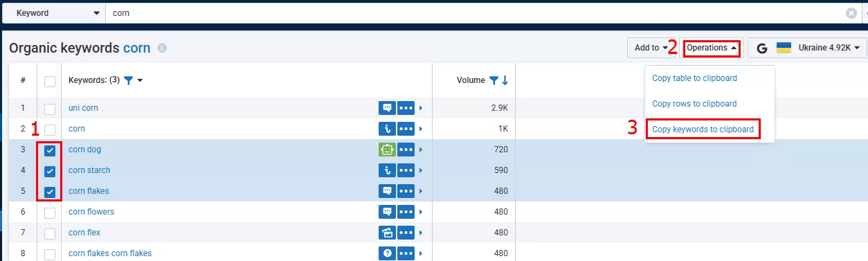
Task: Check the box for corn flowers
Action: pyautogui.click(x=50, y=213)
